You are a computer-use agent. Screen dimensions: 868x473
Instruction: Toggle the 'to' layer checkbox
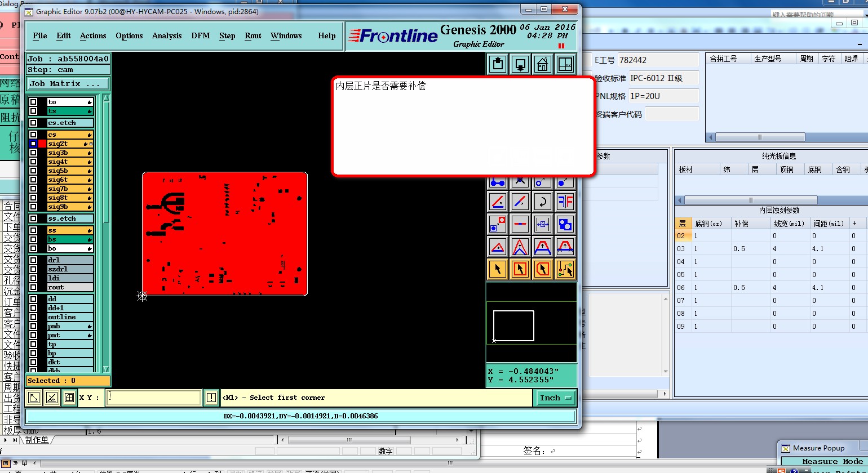coord(33,102)
